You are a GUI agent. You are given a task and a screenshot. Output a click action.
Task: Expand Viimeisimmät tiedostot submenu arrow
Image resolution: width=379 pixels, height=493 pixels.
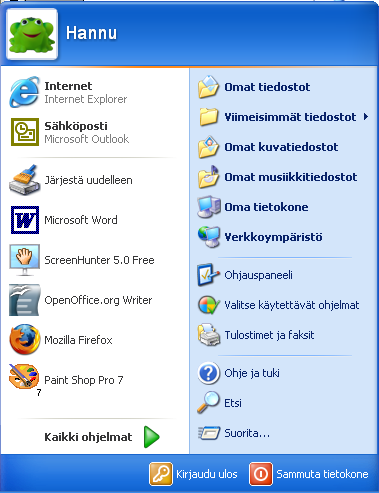pyautogui.click(x=366, y=117)
